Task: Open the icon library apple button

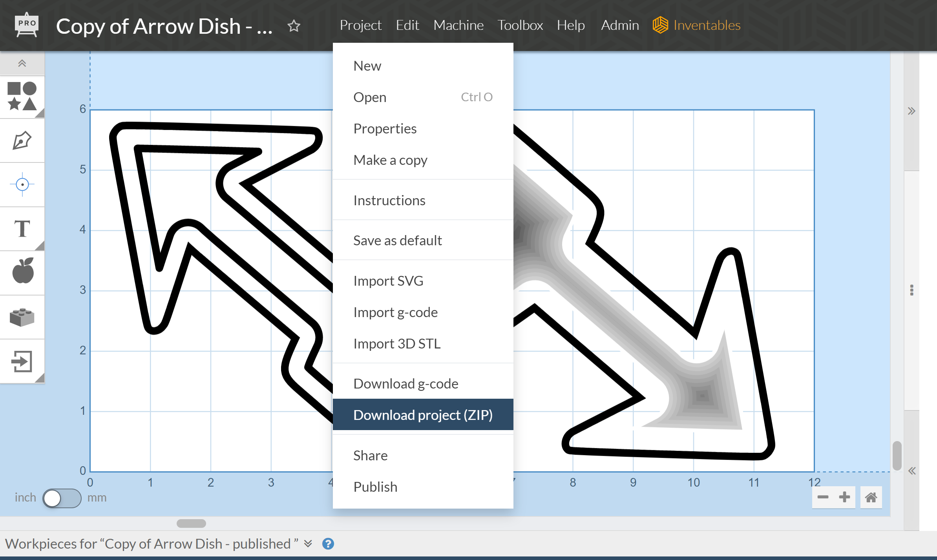Action: (23, 272)
